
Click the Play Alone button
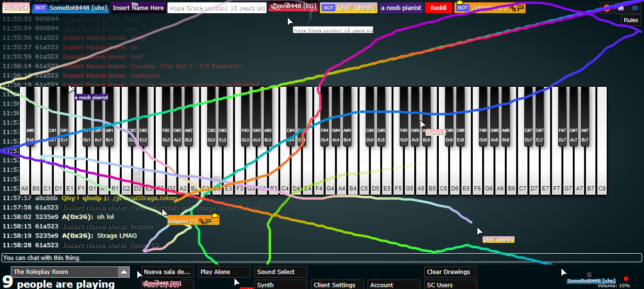coord(224,272)
